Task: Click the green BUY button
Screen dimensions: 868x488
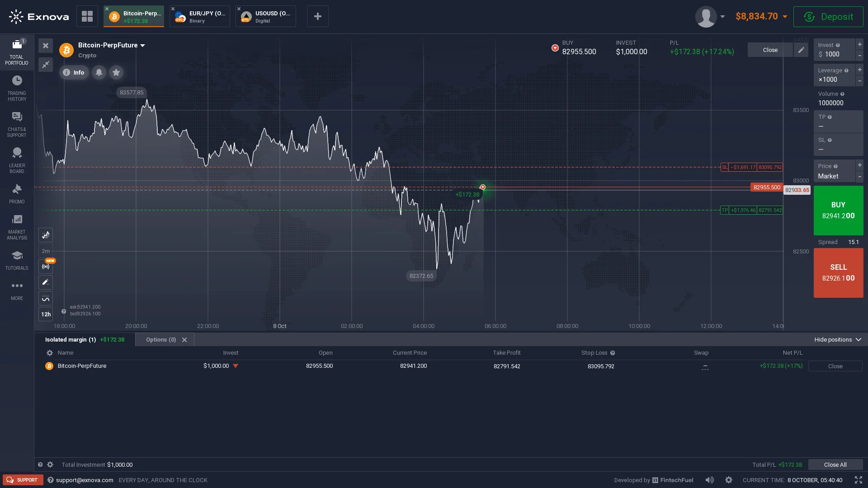Action: (838, 211)
